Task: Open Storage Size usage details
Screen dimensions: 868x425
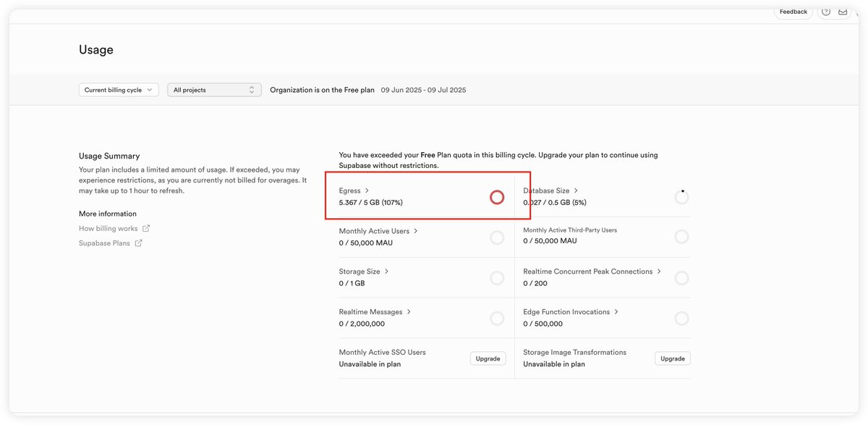Action: 359,272
